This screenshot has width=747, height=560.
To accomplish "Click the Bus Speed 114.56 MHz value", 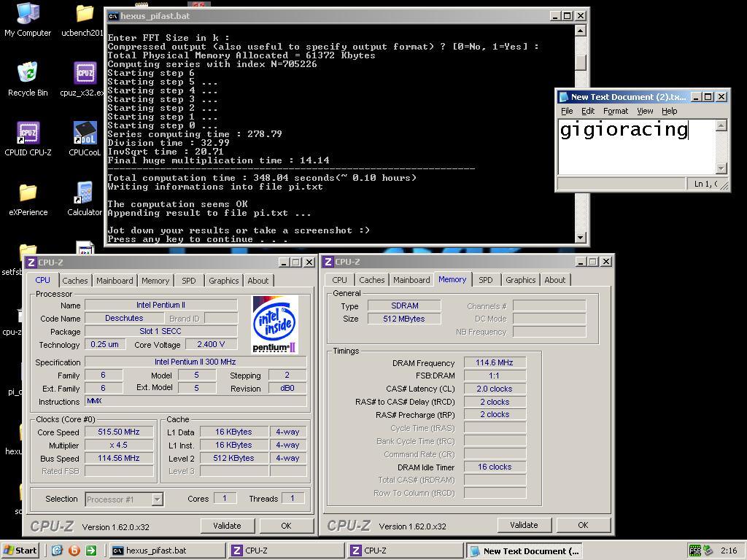I will (x=119, y=458).
